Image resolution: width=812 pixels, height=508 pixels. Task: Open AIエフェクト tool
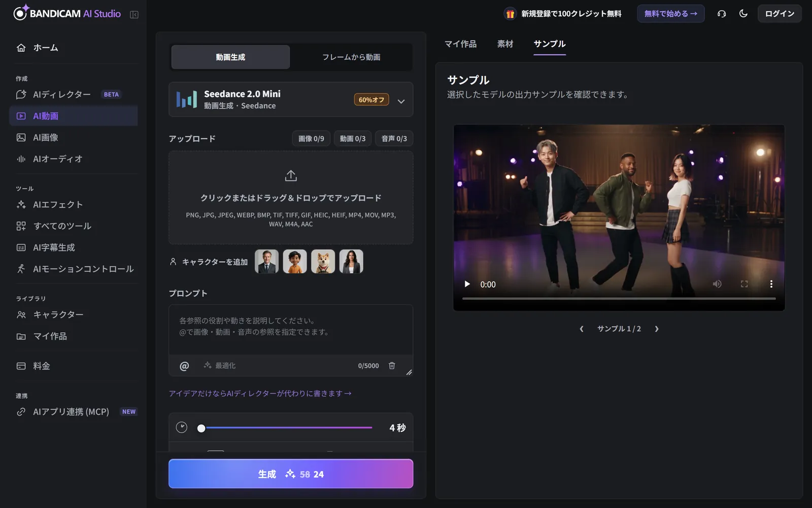click(74, 204)
